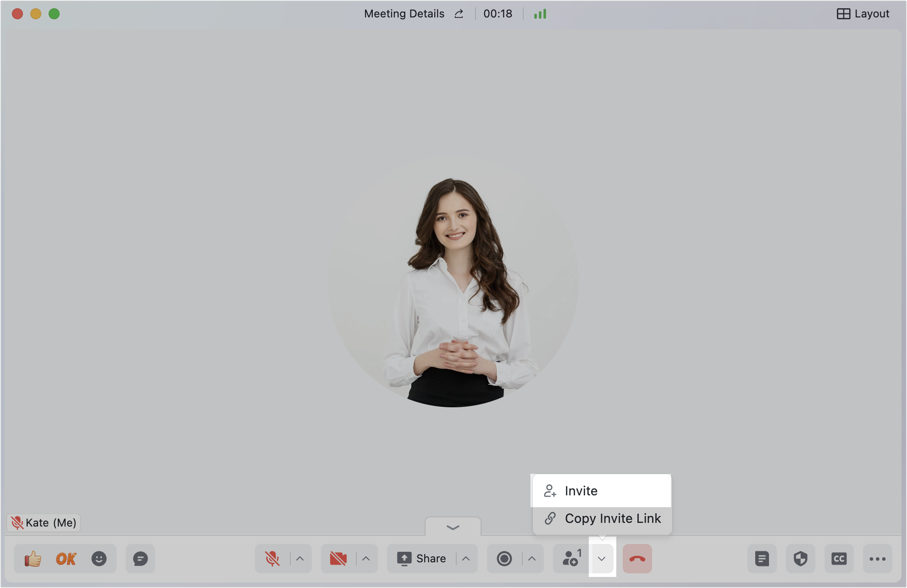Image resolution: width=907 pixels, height=588 pixels.
Task: Click the 00:18 meeting timer
Action: (x=498, y=14)
